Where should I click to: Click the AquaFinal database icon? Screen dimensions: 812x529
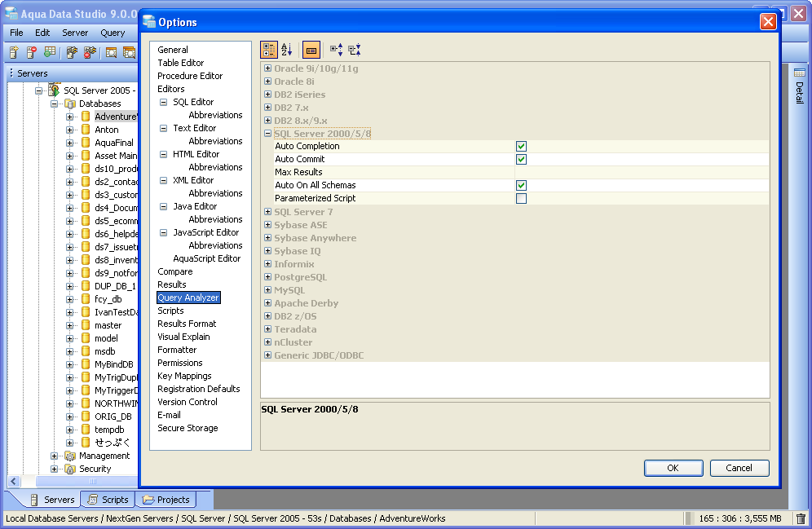point(86,143)
